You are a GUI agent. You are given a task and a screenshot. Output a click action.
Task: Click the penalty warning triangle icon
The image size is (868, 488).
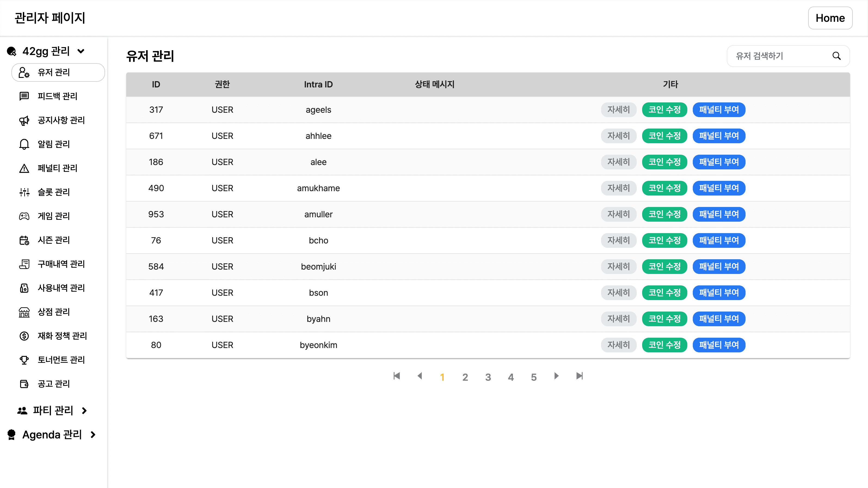pyautogui.click(x=24, y=168)
